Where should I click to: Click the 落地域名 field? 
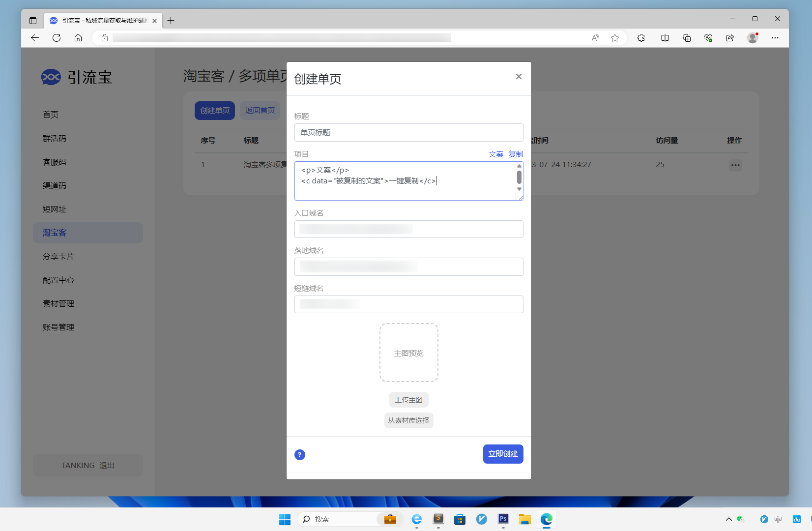(x=408, y=267)
